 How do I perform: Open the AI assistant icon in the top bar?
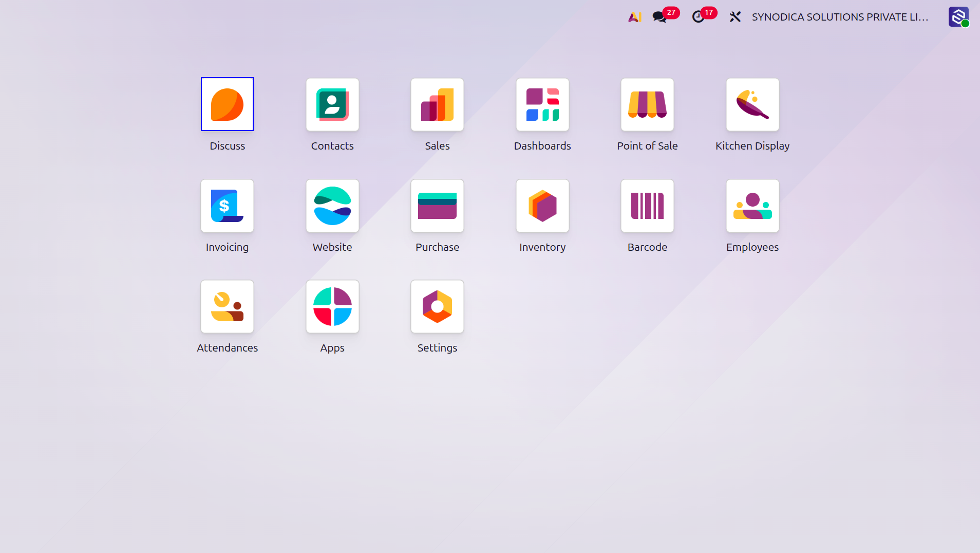(635, 17)
